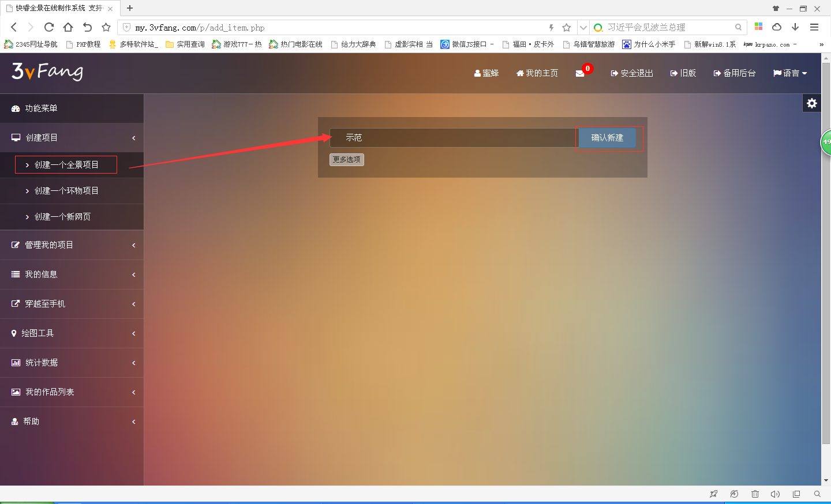Viewport: 831px width, 504px height.
Task: Click the 更多选项 button
Action: tap(347, 160)
